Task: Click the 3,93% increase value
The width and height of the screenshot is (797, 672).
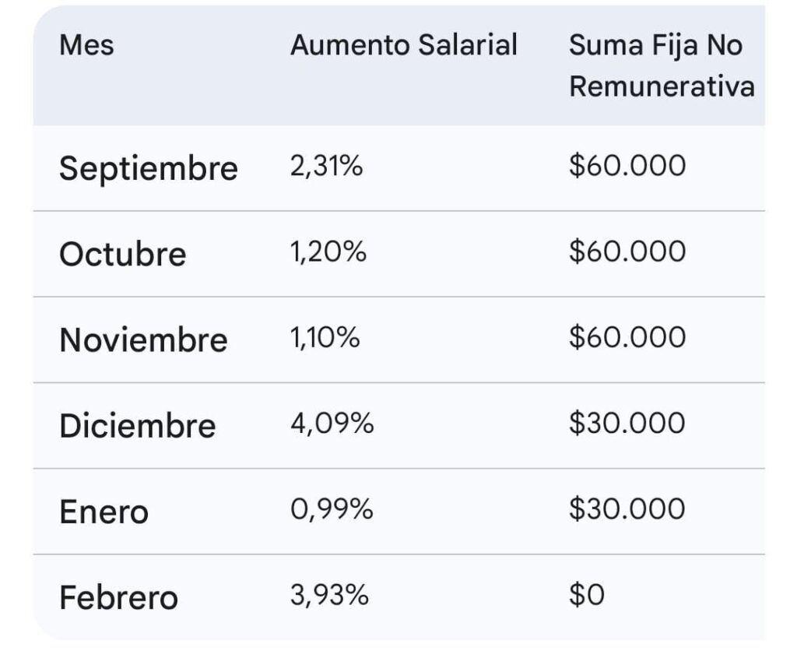Action: (x=330, y=596)
